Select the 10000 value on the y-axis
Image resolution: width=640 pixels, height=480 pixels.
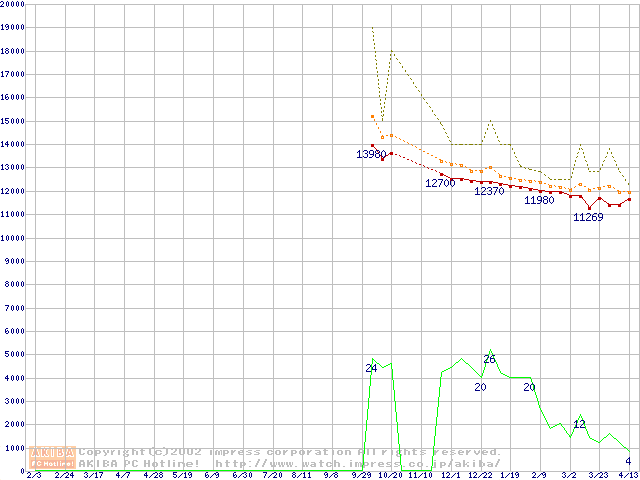click(13, 238)
